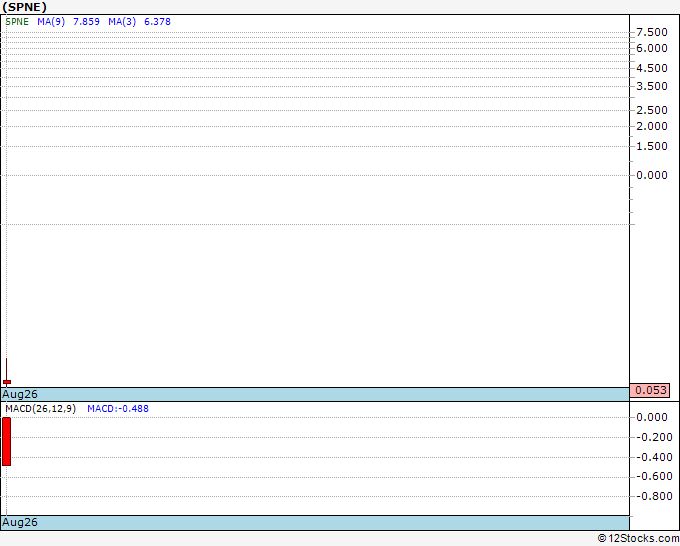Click the 0.053 last price tag

(650, 390)
